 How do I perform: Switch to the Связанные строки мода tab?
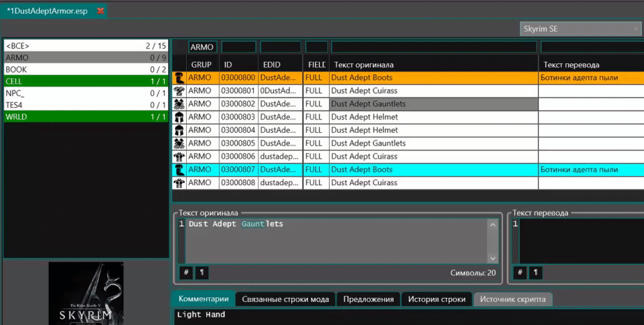[x=285, y=299]
